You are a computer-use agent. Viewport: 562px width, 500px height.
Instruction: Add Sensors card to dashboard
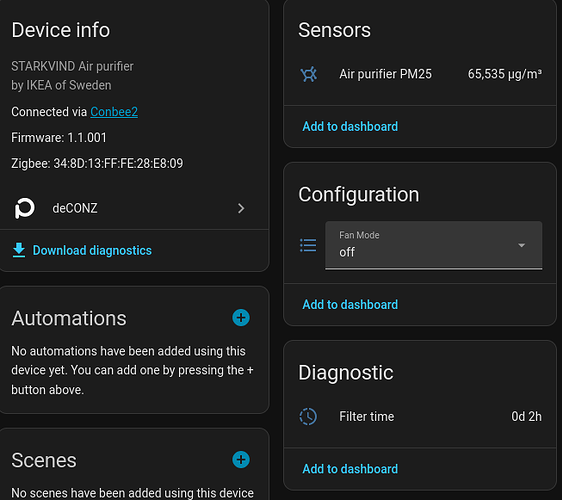coord(350,127)
